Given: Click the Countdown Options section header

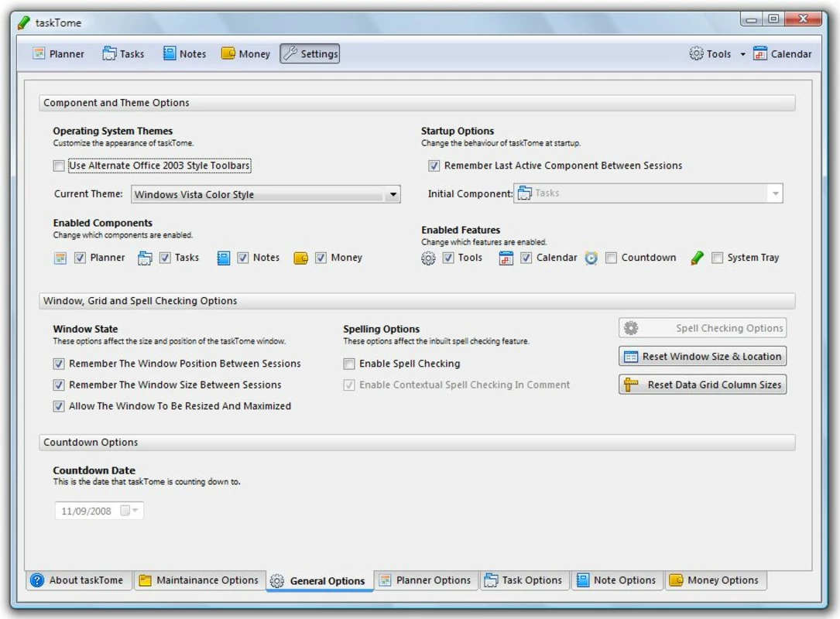Looking at the screenshot, I should point(417,443).
